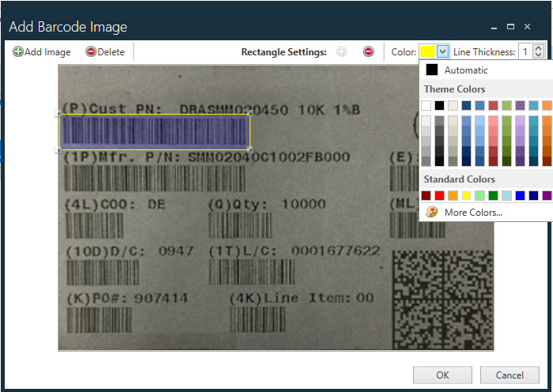Click the Add Image plus icon
The image size is (553, 392).
point(18,52)
